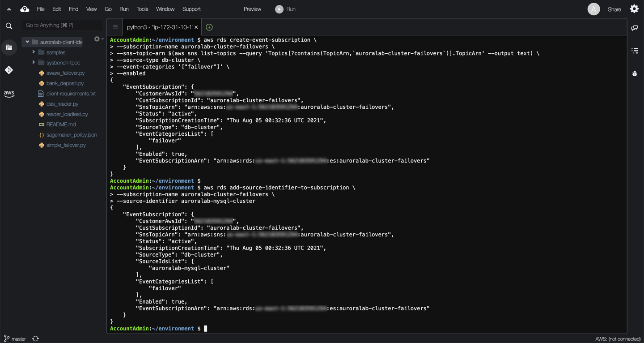Click the Environment folder sidebar icon
Screen dimensions: 644x343
9,47
